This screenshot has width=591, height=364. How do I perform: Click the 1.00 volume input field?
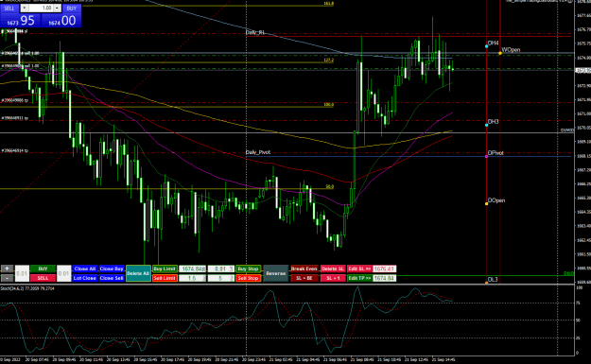click(41, 8)
